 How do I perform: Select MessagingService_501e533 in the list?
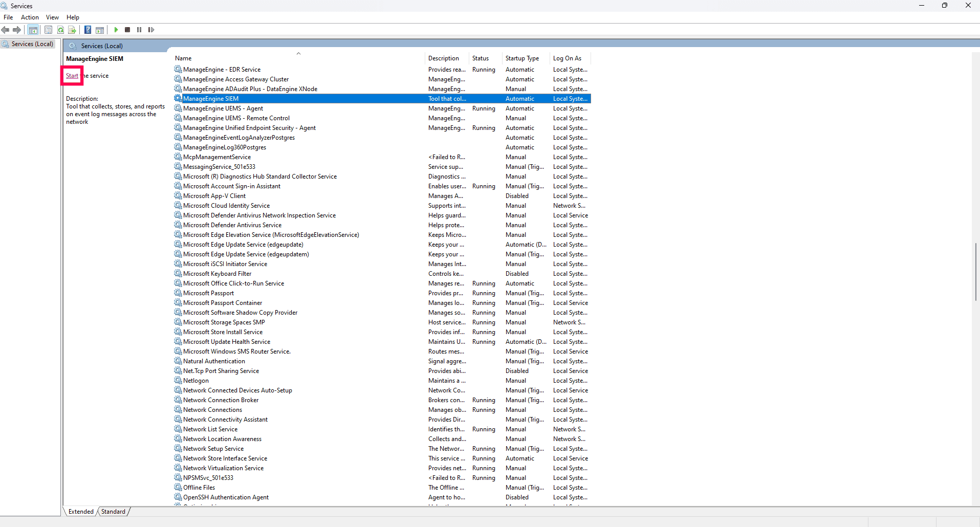point(382,167)
